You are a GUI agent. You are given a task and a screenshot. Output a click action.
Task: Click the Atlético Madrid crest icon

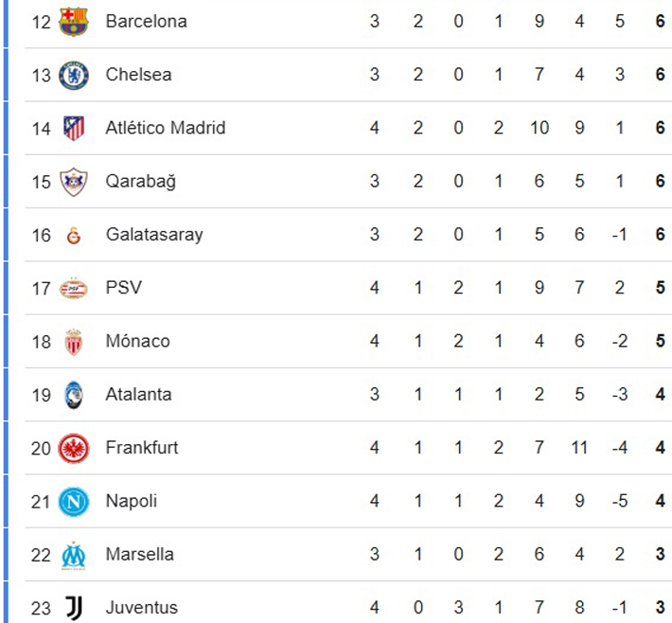tap(74, 128)
